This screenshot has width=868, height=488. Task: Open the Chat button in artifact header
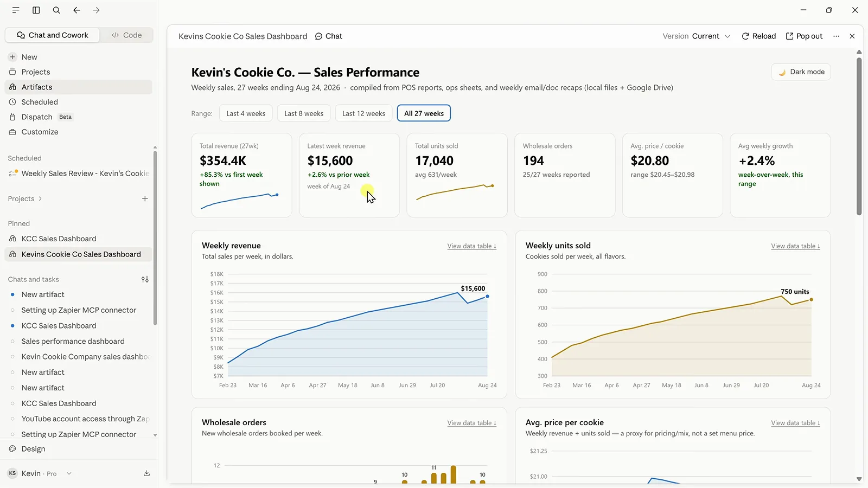329,36
